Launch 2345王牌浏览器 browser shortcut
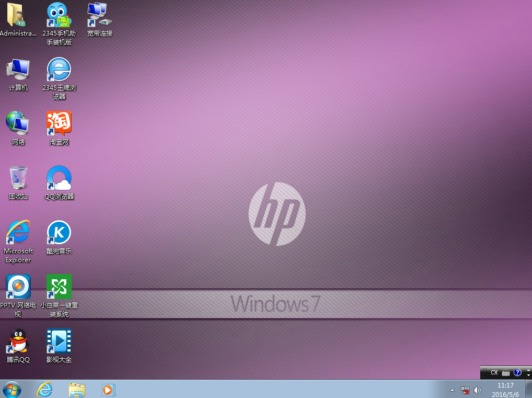The height and width of the screenshot is (398, 532). [x=59, y=78]
